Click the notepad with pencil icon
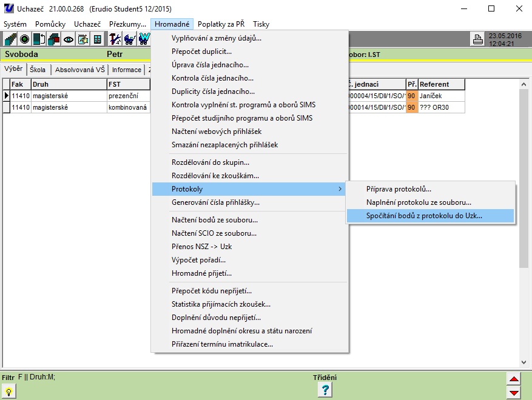This screenshot has height=400, width=532. 83,39
